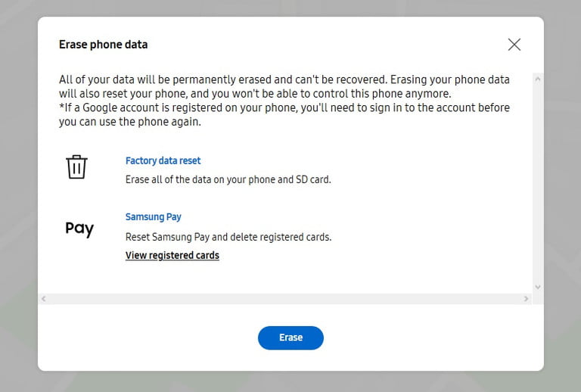This screenshot has height=392, width=581.
Task: Click the vertical scrollbar up arrow
Action: click(x=538, y=79)
